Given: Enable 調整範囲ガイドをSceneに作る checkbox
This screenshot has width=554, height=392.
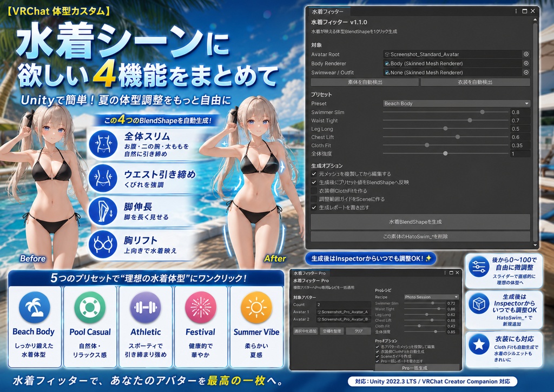Looking at the screenshot, I should (314, 199).
